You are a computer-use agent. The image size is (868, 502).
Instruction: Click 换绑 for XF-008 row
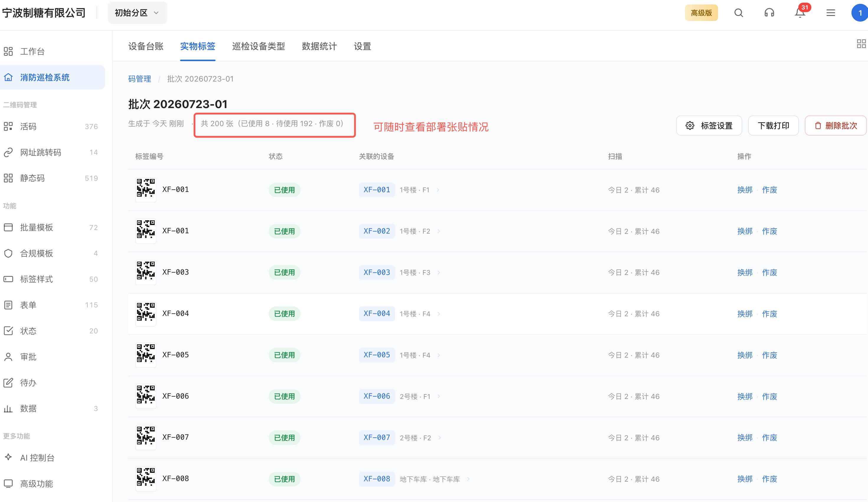745,479
